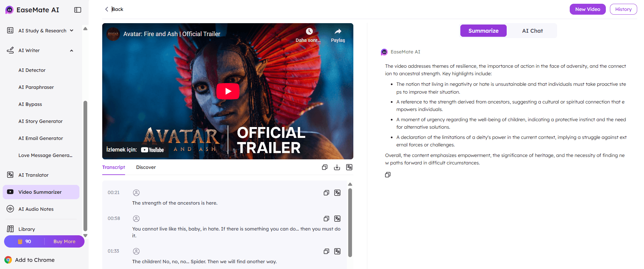
Task: Click the share (Paylaş) arrow icon
Action: pyautogui.click(x=338, y=32)
